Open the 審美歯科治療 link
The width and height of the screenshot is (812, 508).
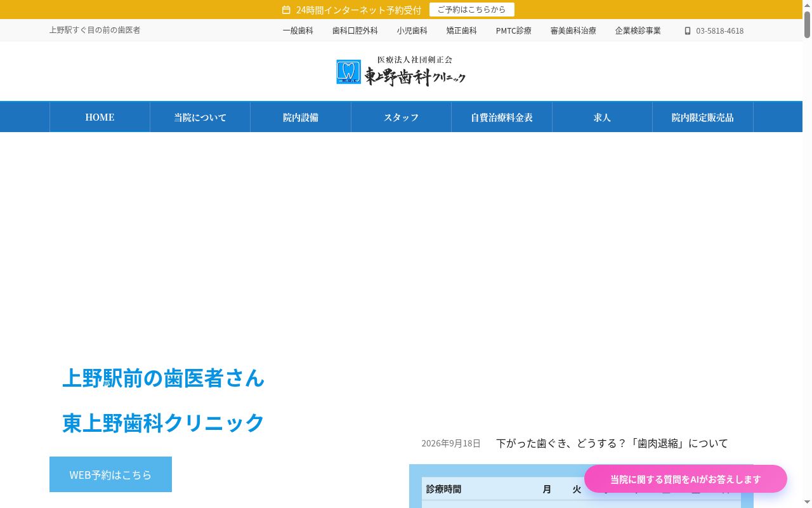pyautogui.click(x=573, y=30)
